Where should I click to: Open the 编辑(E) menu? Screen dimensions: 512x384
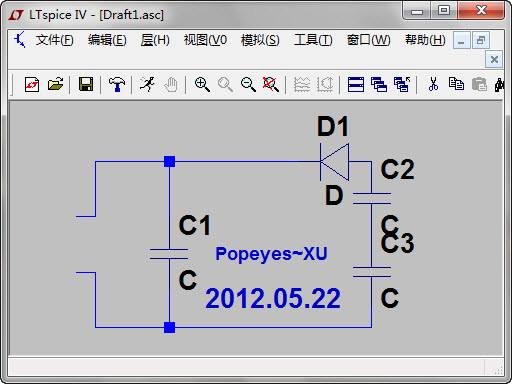(107, 40)
